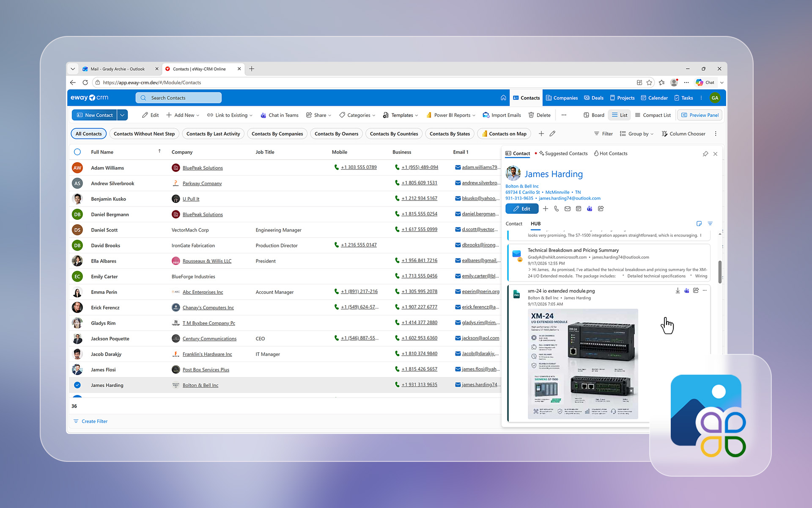812x508 pixels.
Task: Open the sticky note icon in HUB tab bar
Action: 699,224
